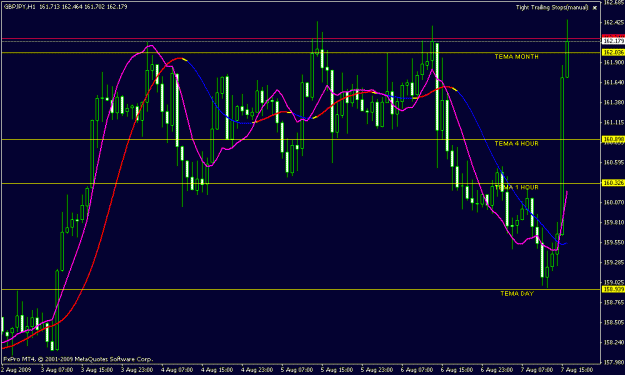Click price scale value 158.240
The width and height of the screenshot is (625, 375).
pos(614,342)
